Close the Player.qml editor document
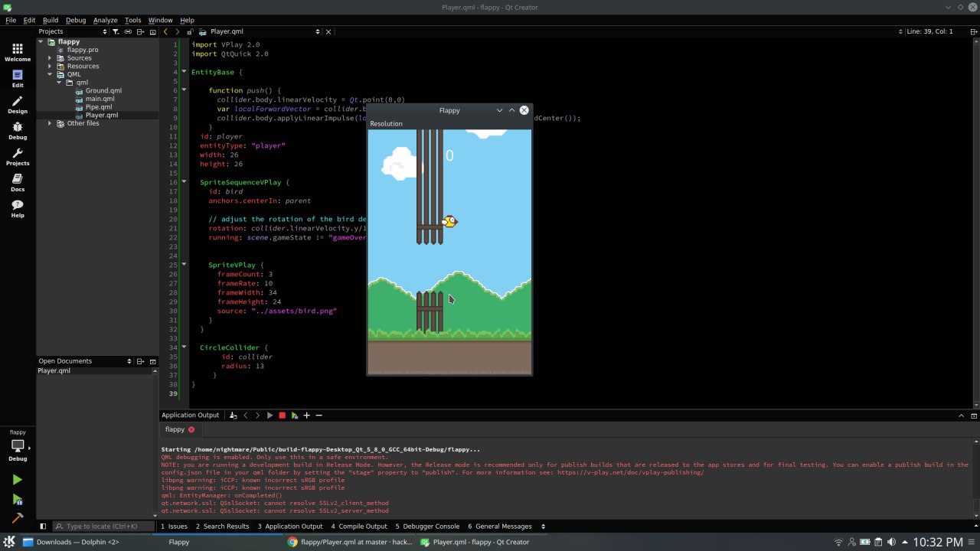 click(328, 31)
